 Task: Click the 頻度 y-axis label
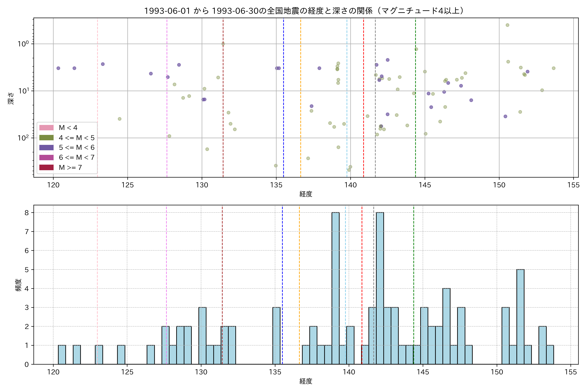pos(18,285)
